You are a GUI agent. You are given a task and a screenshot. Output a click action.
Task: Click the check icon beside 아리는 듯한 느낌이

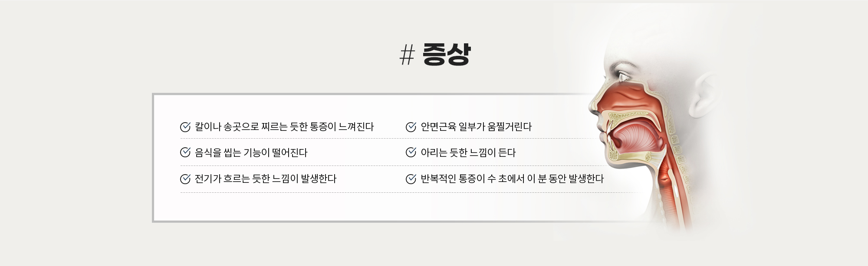[x=411, y=152]
